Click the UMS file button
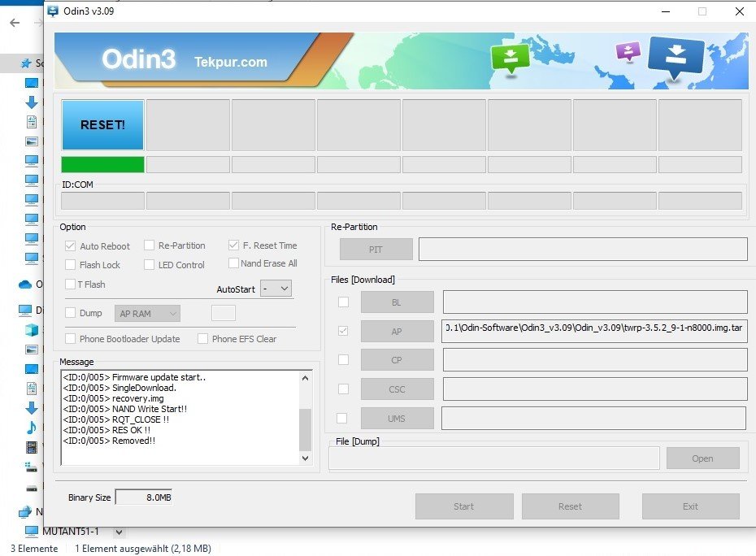The height and width of the screenshot is (556, 756). tap(398, 419)
